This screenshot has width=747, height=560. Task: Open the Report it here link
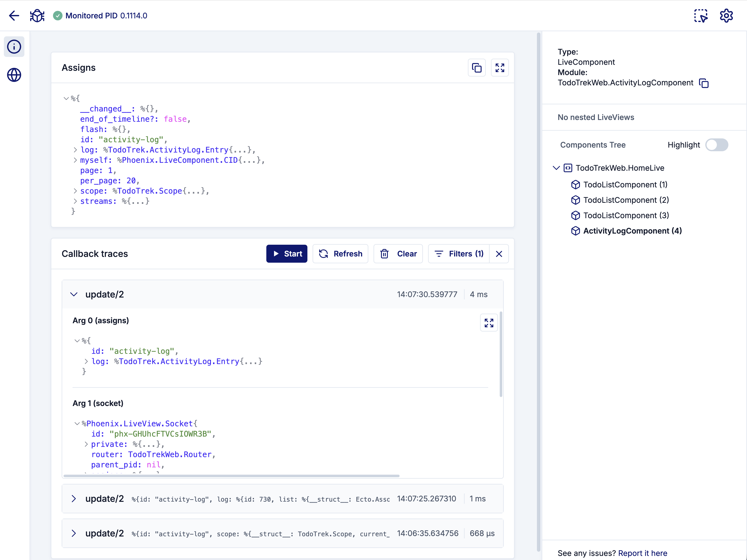642,553
